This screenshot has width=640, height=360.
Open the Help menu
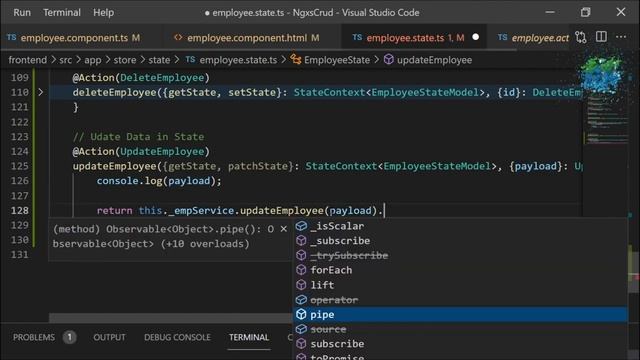point(103,13)
